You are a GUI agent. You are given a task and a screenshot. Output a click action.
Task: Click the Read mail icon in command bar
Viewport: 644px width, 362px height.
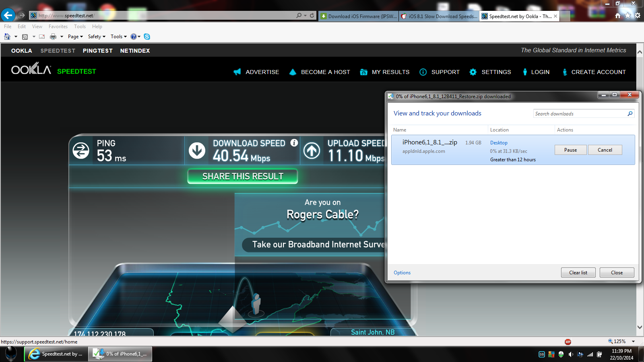click(x=42, y=37)
